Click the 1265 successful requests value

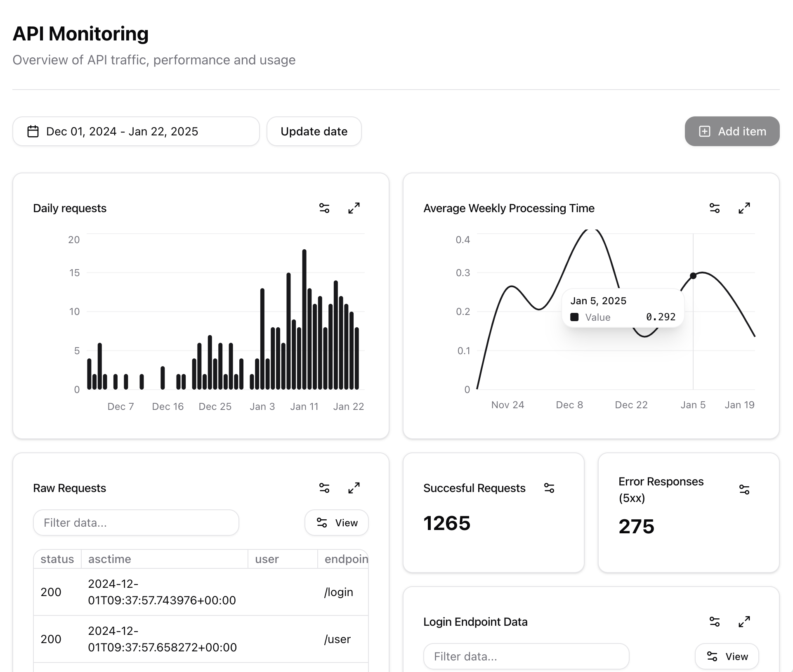point(447,523)
